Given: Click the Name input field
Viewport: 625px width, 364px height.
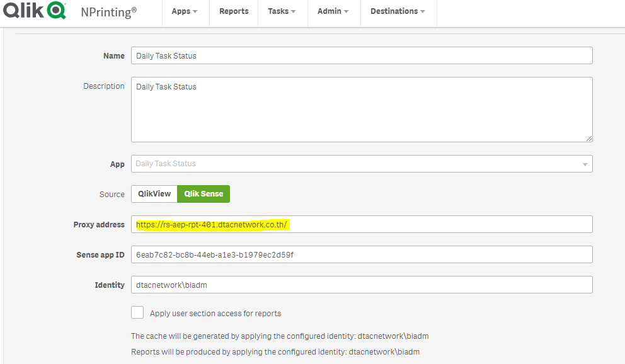Looking at the screenshot, I should click(x=362, y=56).
